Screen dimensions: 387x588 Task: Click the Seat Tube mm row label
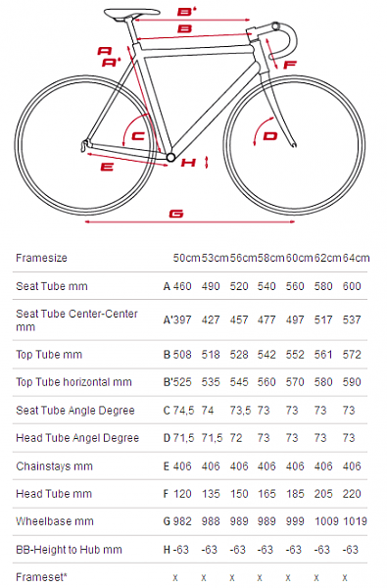(x=52, y=286)
